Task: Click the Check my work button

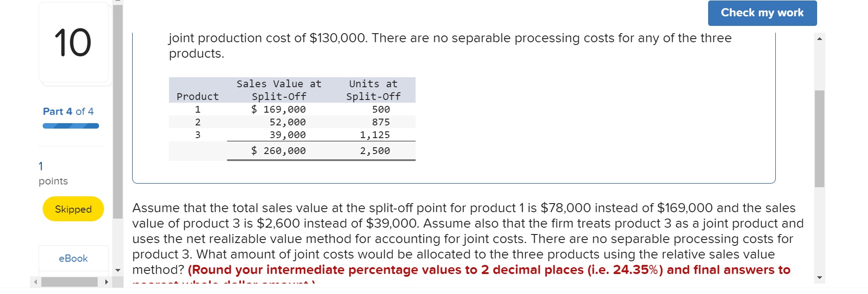Action: pyautogui.click(x=762, y=13)
